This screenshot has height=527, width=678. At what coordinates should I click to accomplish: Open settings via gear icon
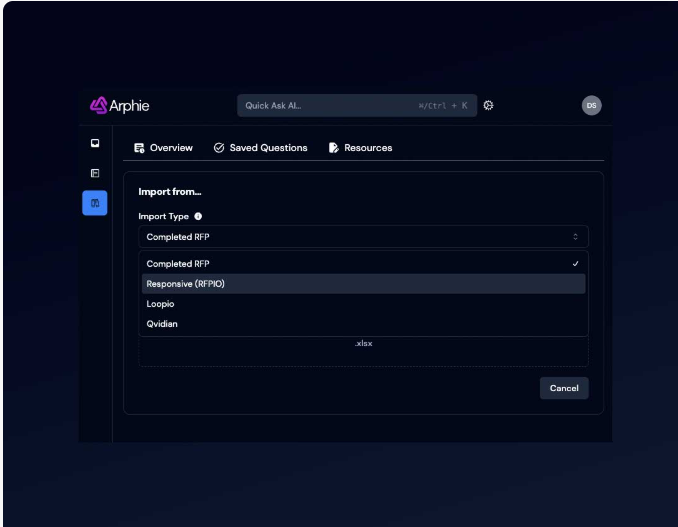click(488, 105)
